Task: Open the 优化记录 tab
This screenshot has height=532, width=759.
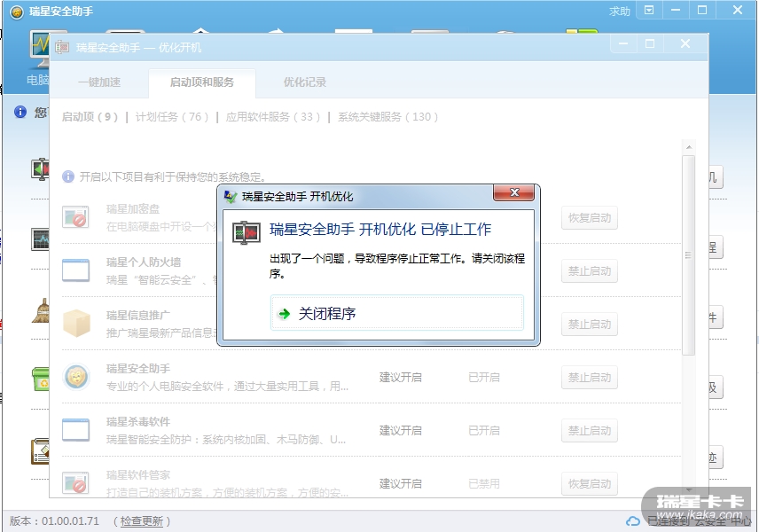Action: (x=304, y=82)
